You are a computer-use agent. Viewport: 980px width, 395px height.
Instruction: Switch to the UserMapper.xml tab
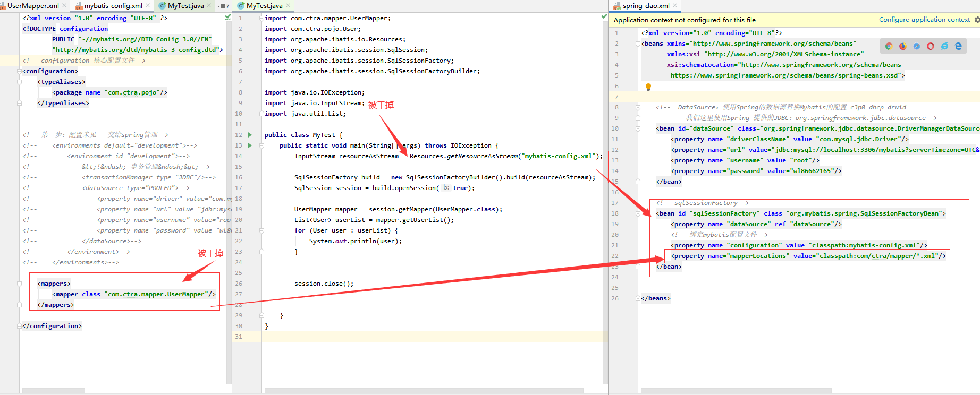click(x=33, y=6)
